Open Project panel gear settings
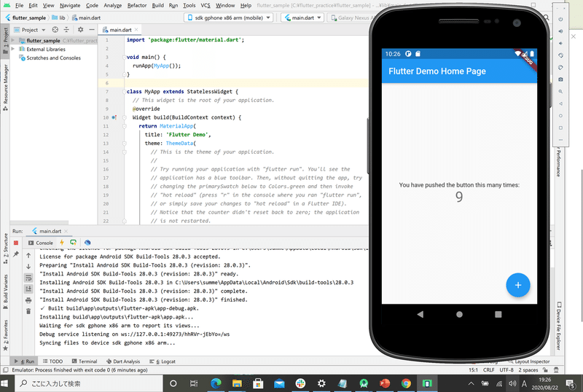Viewport: 583px width, 392px height. 80,30
